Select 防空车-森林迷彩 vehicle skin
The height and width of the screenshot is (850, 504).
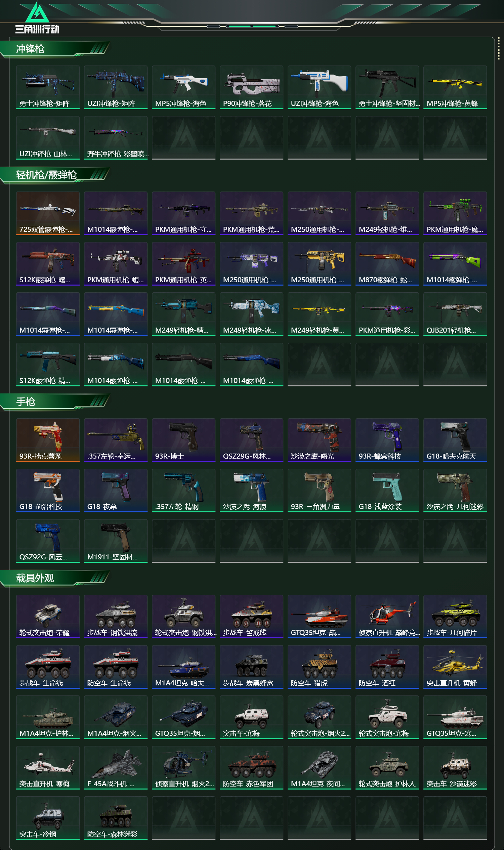[x=116, y=818]
